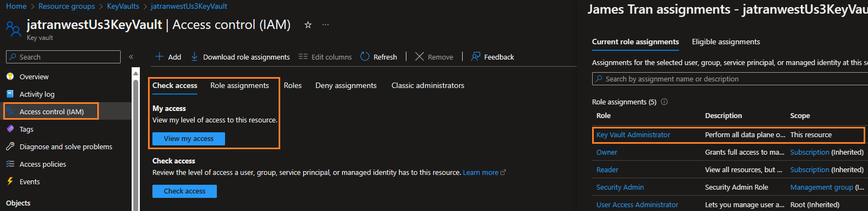This screenshot has width=868, height=211.
Task: Click the Tags icon in sidebar
Action: [10, 129]
